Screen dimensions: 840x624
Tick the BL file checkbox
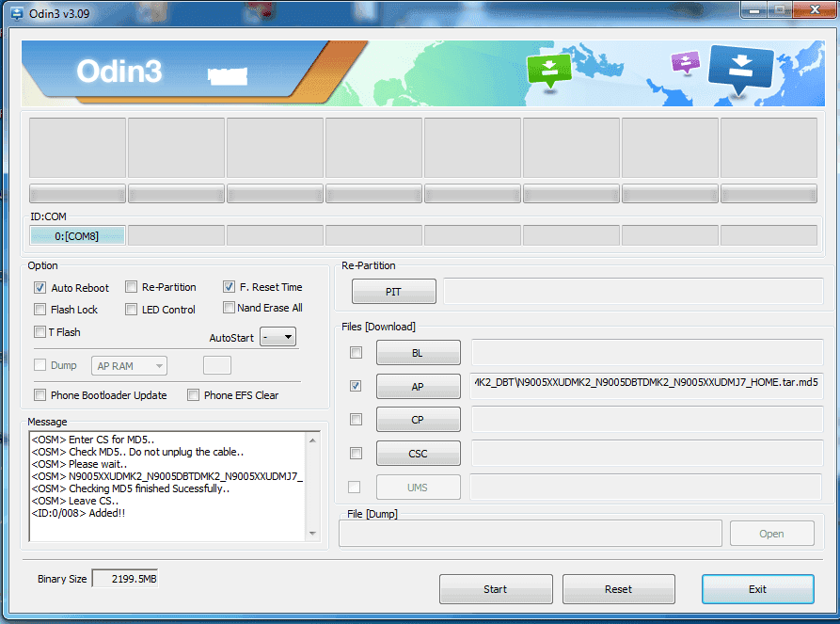(x=356, y=353)
